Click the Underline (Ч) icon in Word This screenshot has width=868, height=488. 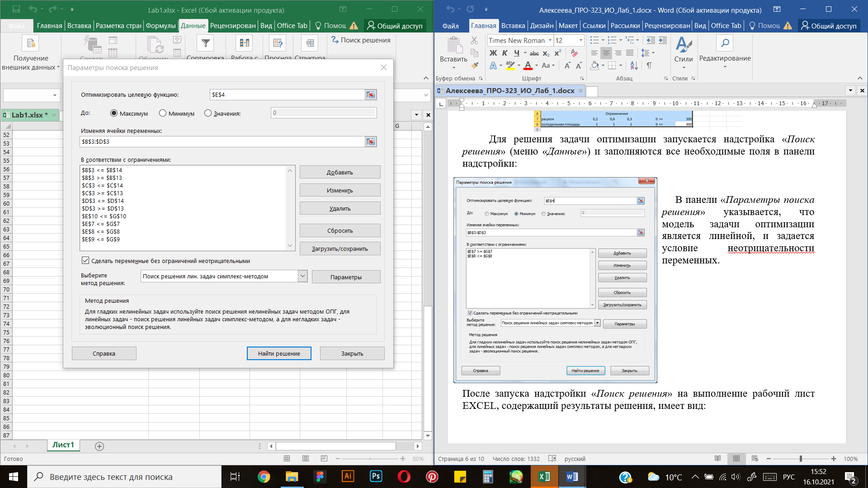point(516,53)
